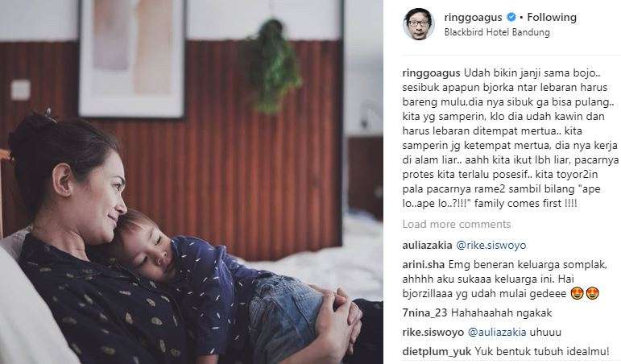Open dietplum_yuk commenter profile
621x364 pixels.
437,351
